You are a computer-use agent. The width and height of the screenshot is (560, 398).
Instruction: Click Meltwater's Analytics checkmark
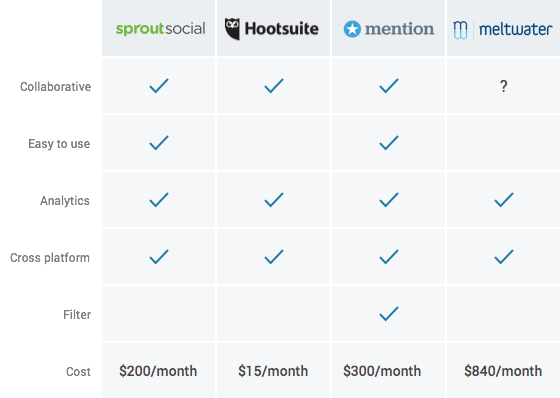coord(504,200)
